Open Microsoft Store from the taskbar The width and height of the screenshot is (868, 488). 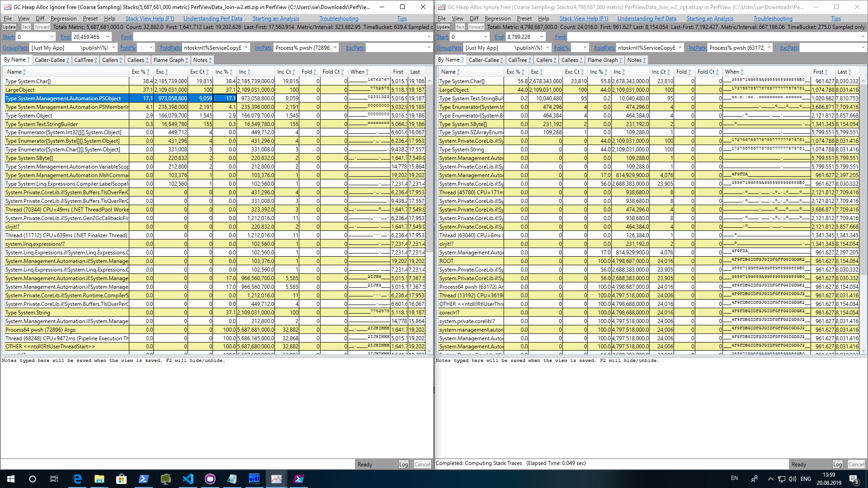[121, 479]
